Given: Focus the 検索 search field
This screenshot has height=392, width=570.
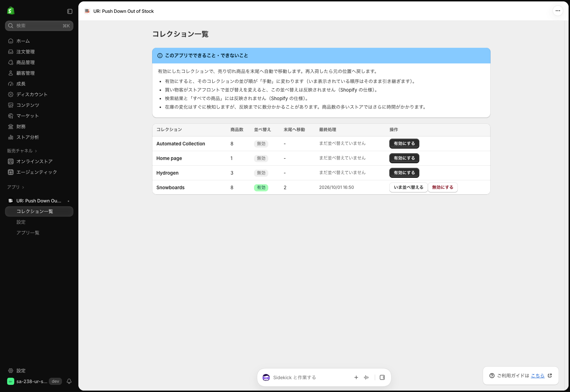Looking at the screenshot, I should click(39, 26).
